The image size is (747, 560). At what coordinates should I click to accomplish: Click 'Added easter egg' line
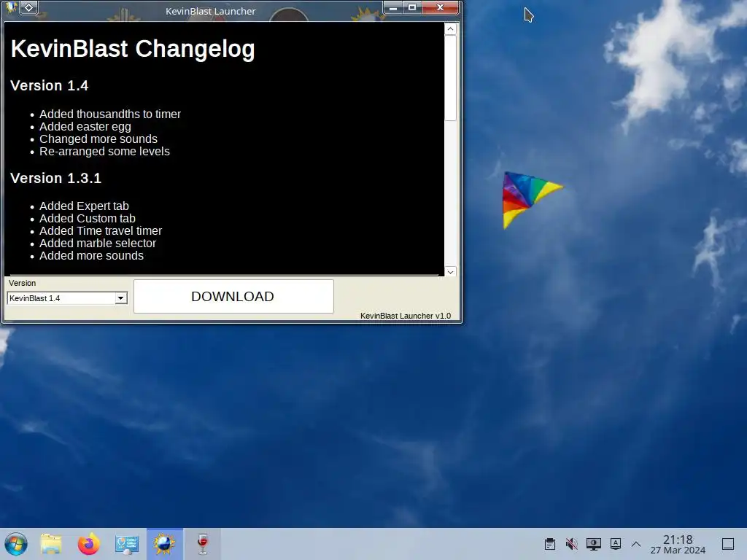(85, 127)
